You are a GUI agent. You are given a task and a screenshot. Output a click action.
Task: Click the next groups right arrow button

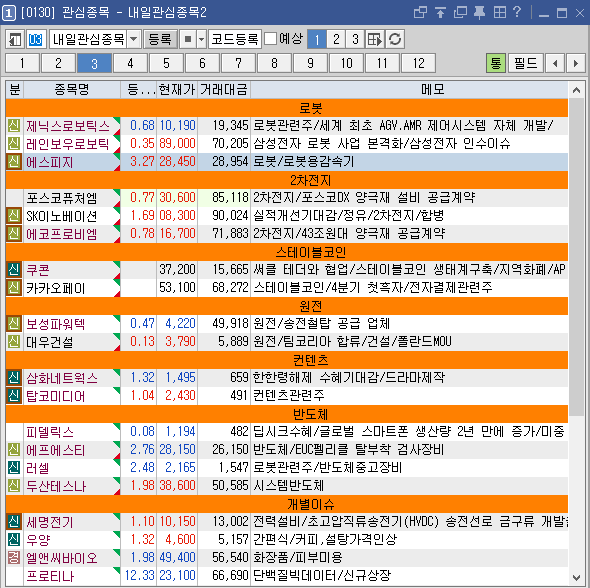[576, 63]
